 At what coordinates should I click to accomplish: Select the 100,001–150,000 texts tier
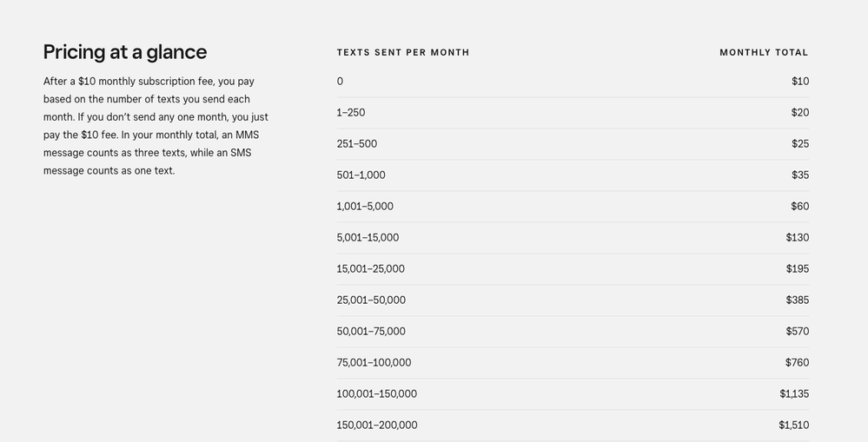coord(376,394)
